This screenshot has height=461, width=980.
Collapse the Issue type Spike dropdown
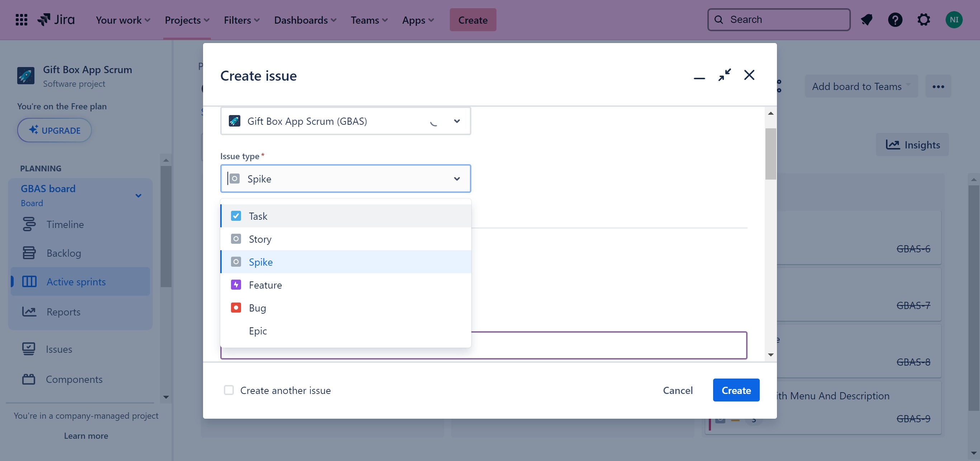[x=457, y=179]
